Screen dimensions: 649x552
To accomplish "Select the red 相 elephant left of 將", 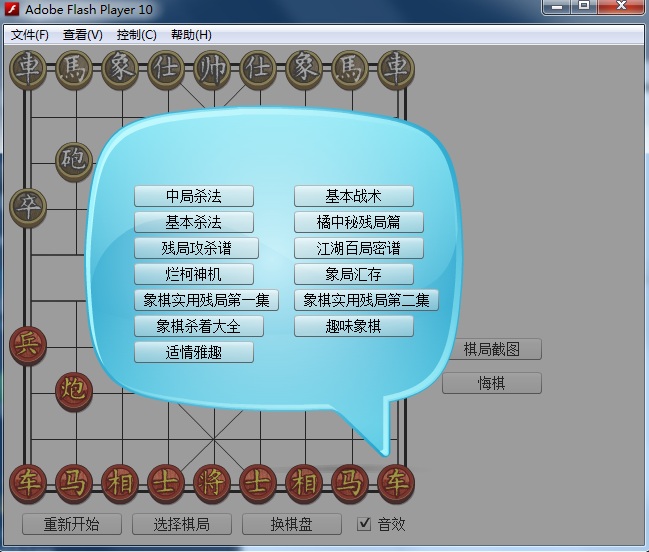I will [120, 484].
